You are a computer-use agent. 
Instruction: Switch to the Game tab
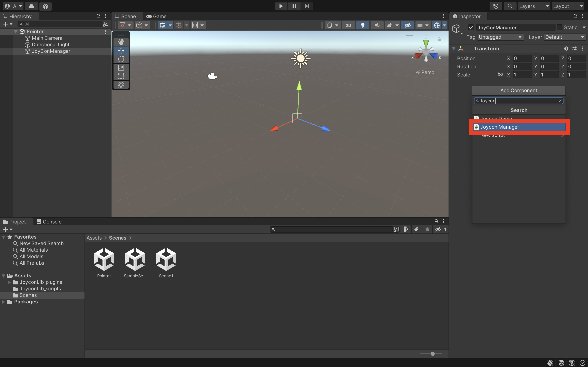pyautogui.click(x=156, y=16)
